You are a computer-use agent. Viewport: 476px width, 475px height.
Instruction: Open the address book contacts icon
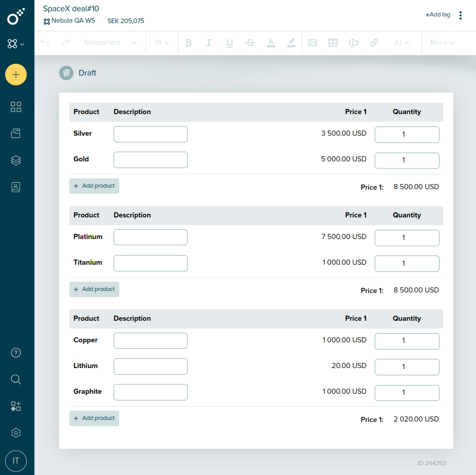(x=16, y=187)
